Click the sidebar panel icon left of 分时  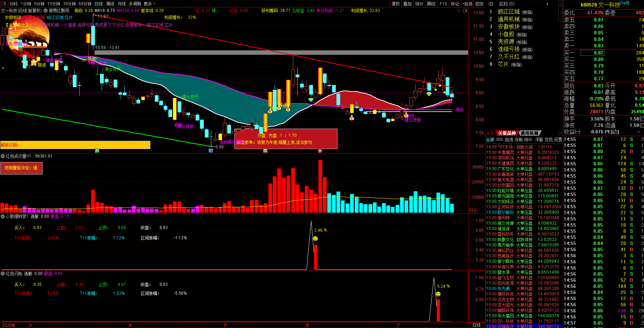[x=4, y=4]
